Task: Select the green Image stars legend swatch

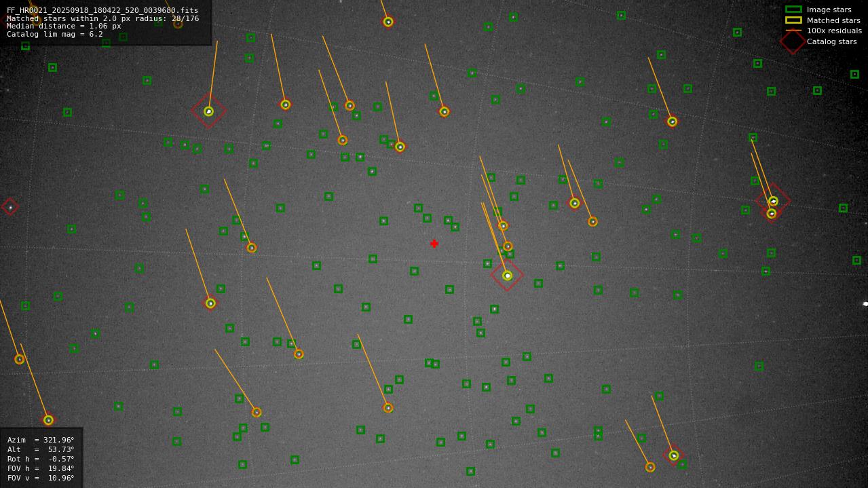Action: coord(793,10)
